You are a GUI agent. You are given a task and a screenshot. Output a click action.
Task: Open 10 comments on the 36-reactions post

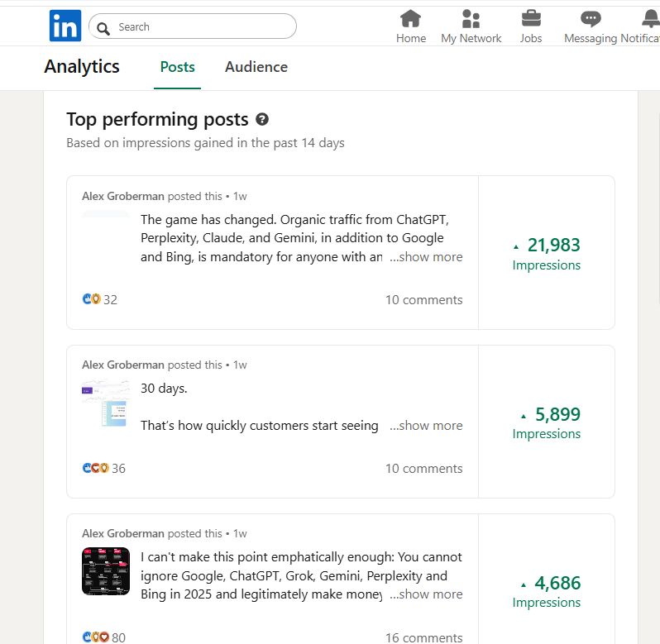click(423, 468)
